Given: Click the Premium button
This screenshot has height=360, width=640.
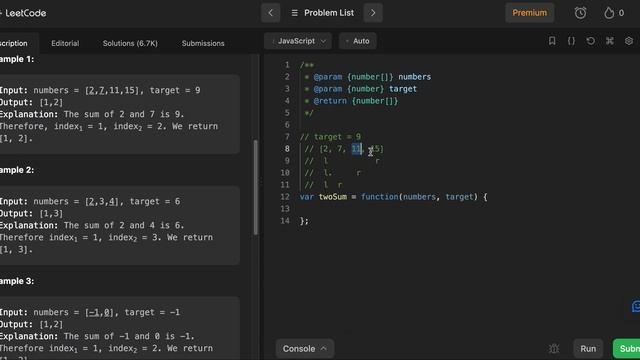Looking at the screenshot, I should [529, 13].
